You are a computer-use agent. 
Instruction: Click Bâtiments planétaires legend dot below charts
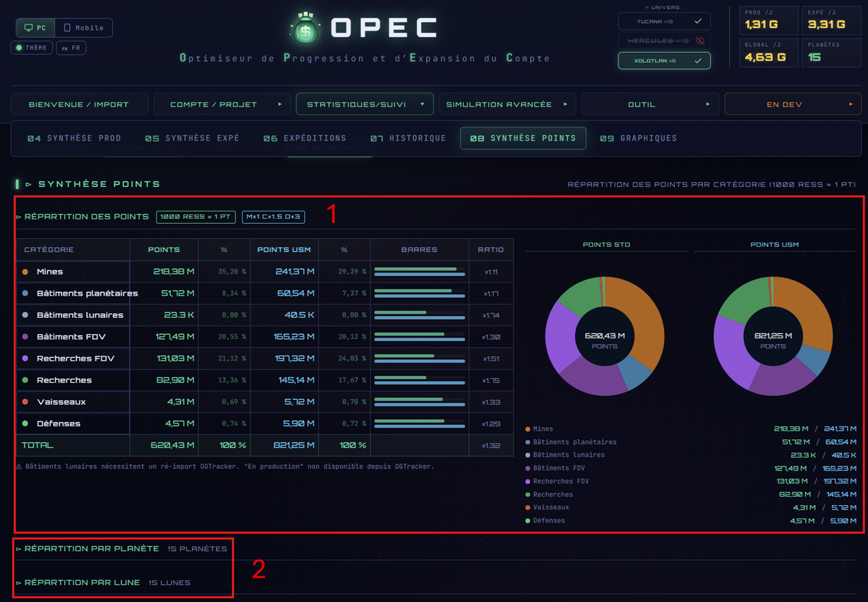[528, 442]
